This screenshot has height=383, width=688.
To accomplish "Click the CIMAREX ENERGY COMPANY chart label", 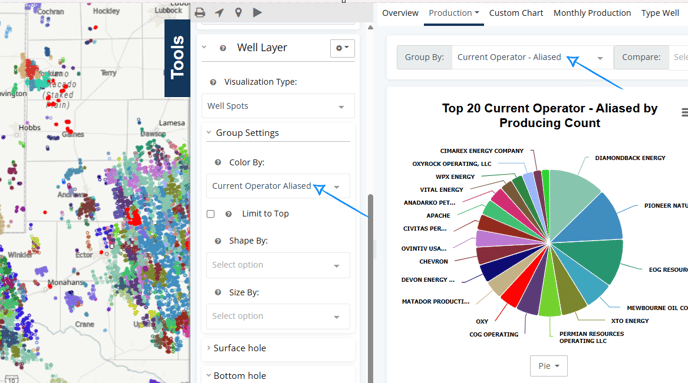I will click(x=482, y=151).
